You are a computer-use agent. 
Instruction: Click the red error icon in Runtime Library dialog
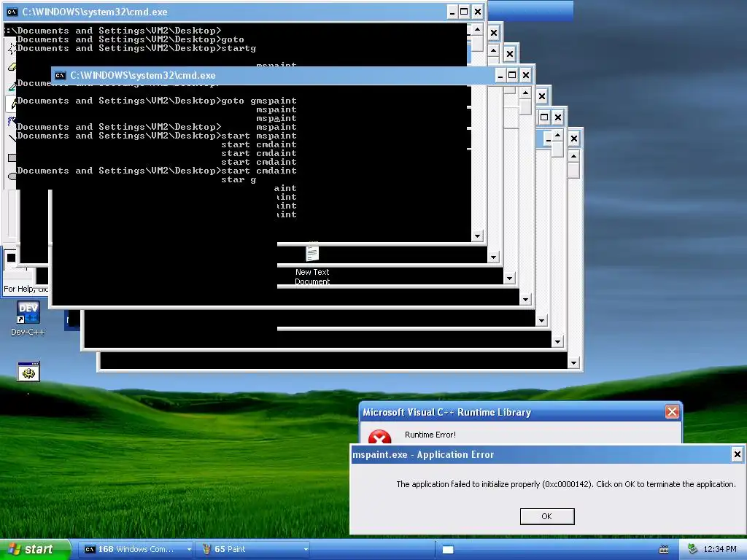tap(379, 437)
